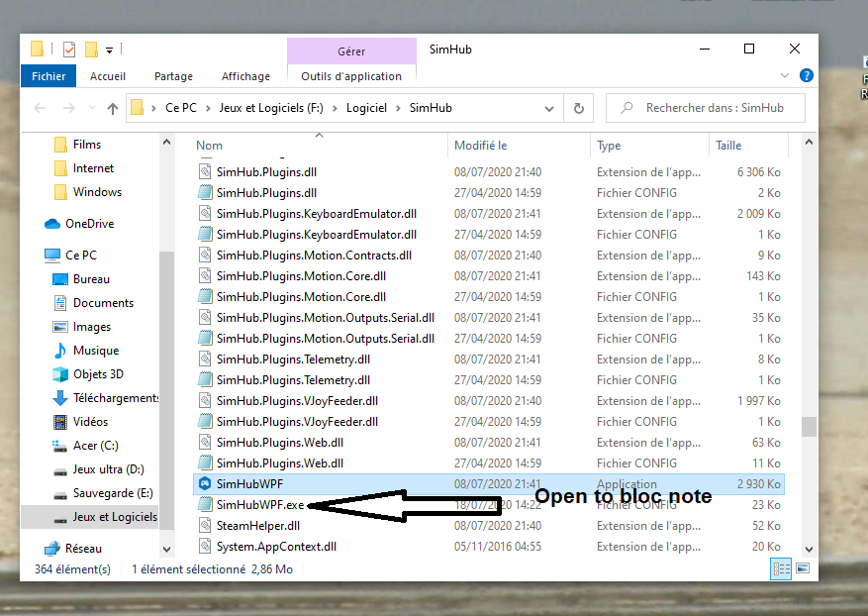Sort by the Nom column header
This screenshot has height=616, width=868.
tap(209, 146)
